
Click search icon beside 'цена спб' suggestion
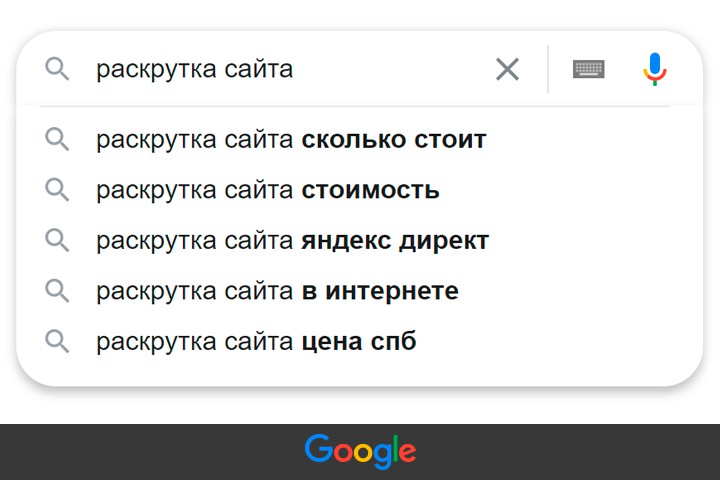click(x=58, y=342)
